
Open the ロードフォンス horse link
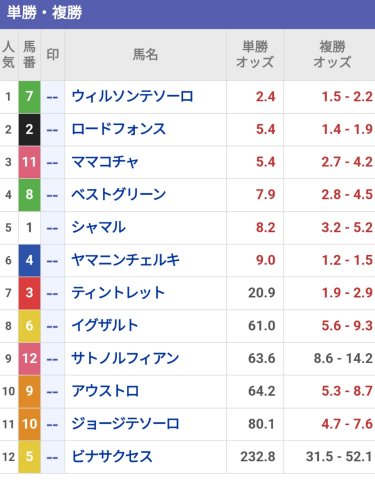click(119, 129)
